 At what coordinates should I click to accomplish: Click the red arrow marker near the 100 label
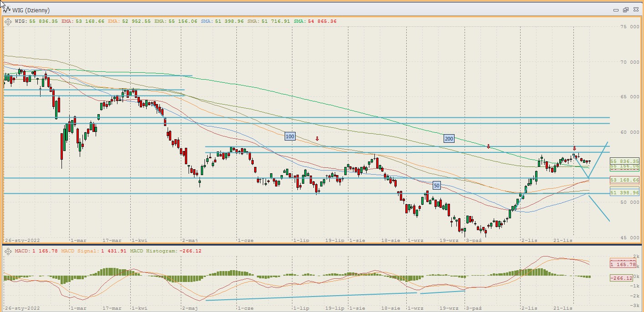pos(317,138)
